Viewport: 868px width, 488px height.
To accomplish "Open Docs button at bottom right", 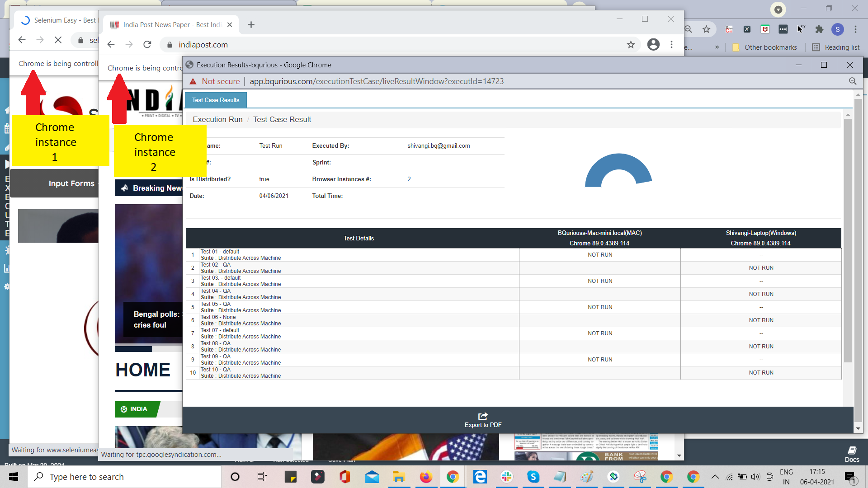I will pyautogui.click(x=852, y=454).
